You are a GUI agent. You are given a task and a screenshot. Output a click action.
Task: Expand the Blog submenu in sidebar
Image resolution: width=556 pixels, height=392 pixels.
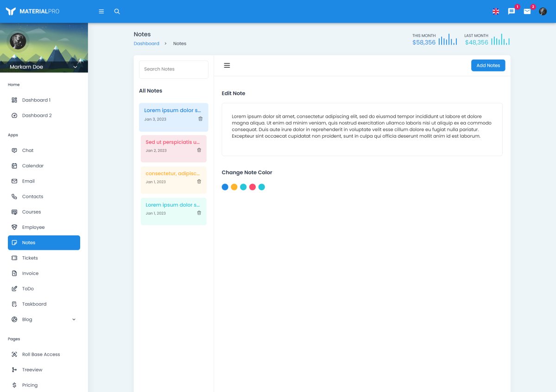pos(74,319)
